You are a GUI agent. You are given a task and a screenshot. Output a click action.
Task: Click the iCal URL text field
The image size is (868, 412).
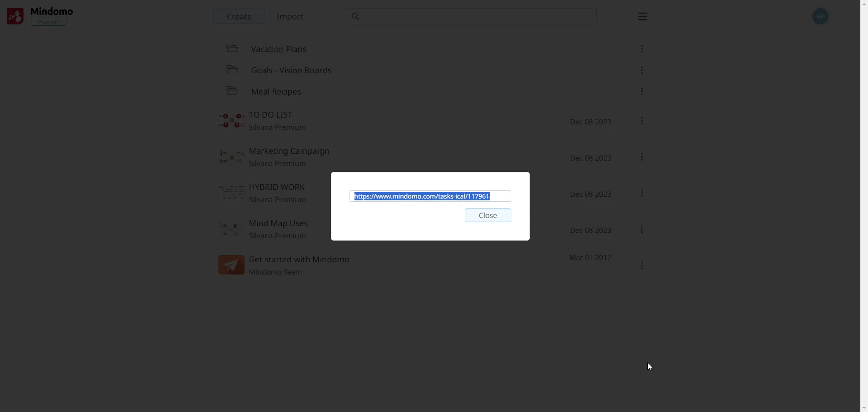tap(430, 196)
